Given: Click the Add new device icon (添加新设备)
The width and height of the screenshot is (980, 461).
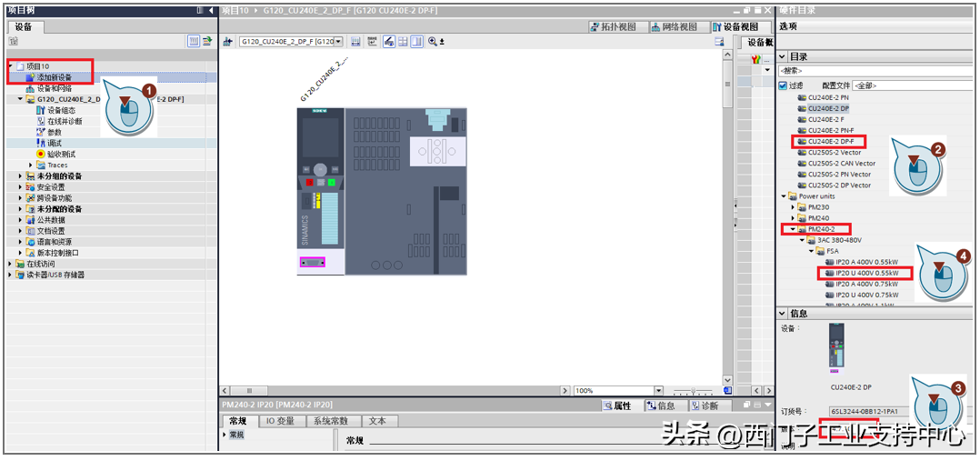Looking at the screenshot, I should coord(30,78).
